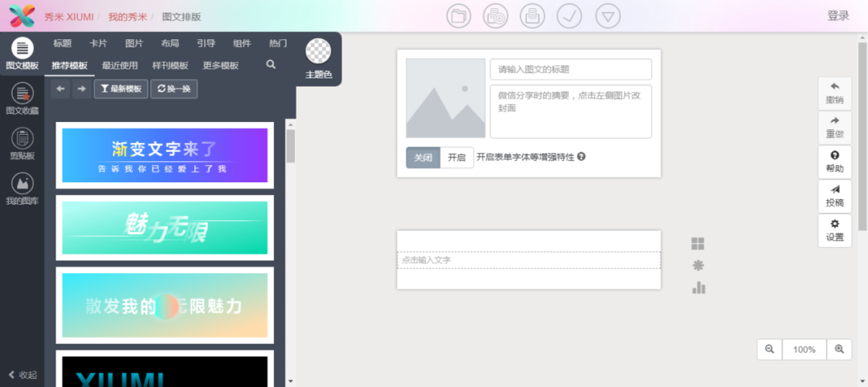This screenshot has width=868, height=387.
Task: Select the 开启 toggle option
Action: tap(457, 157)
